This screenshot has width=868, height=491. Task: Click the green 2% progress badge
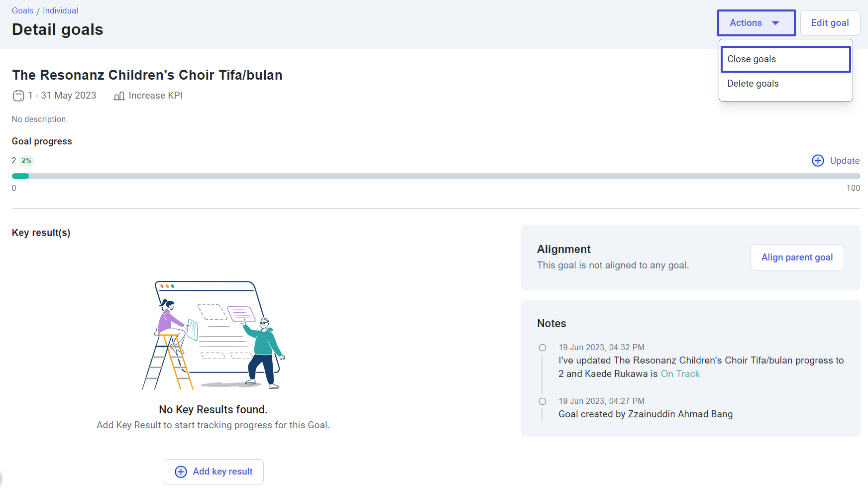click(x=26, y=160)
